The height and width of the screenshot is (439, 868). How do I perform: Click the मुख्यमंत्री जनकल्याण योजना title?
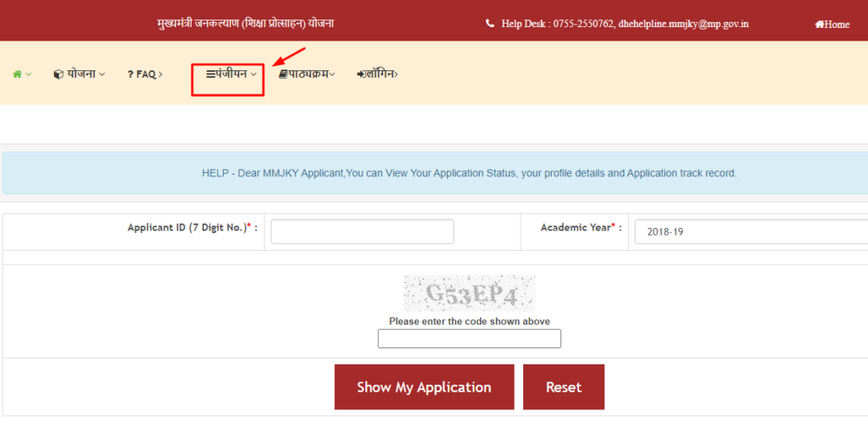point(245,23)
